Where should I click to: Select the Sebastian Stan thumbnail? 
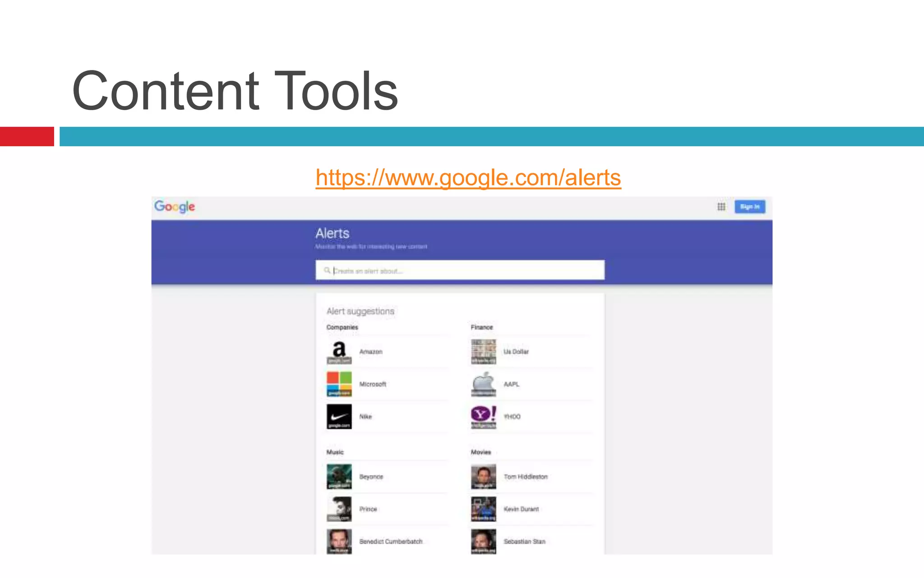(x=484, y=542)
